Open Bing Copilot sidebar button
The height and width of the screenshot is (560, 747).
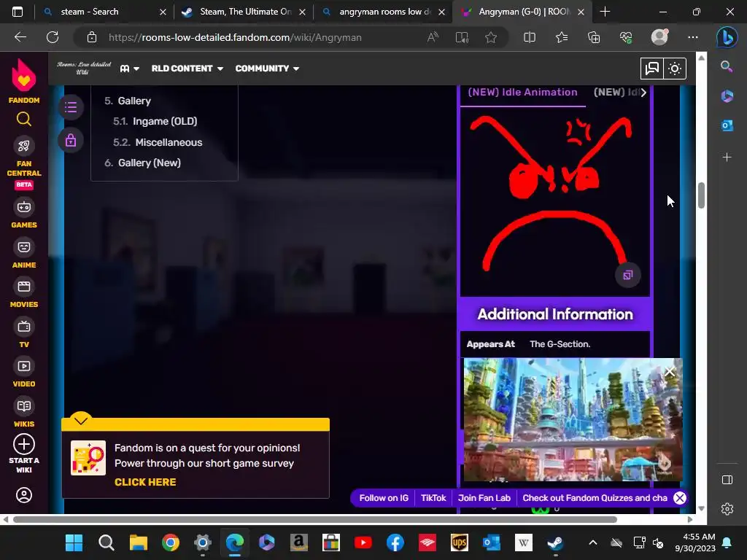(x=727, y=37)
